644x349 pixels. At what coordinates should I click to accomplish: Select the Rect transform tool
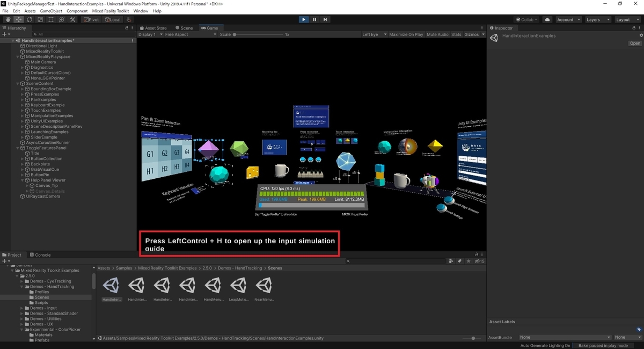point(50,19)
